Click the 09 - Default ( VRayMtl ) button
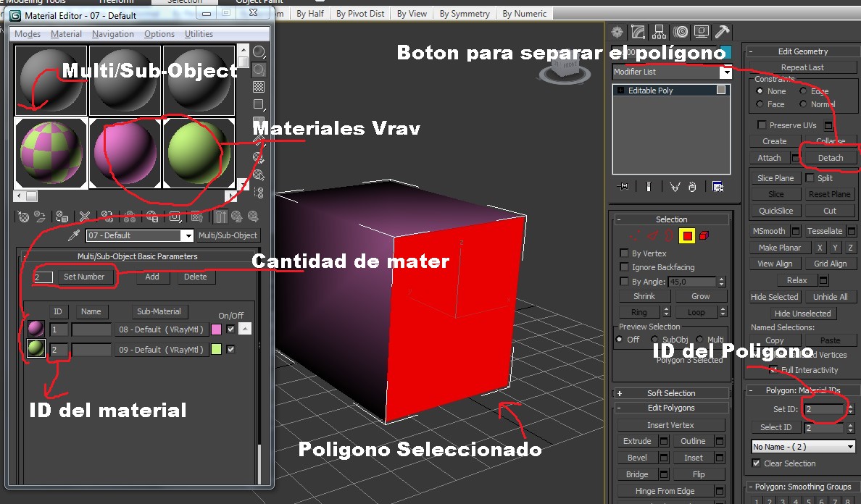Image resolution: width=861 pixels, height=504 pixels. coord(161,349)
